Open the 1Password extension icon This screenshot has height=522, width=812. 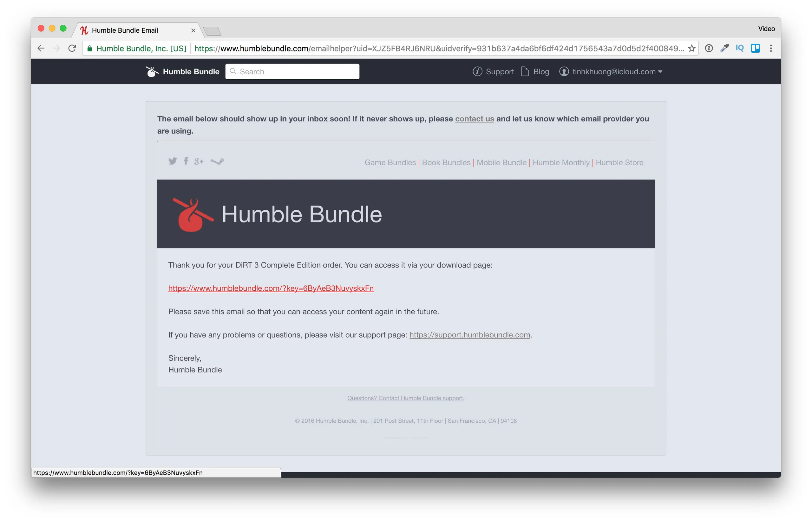coord(709,48)
